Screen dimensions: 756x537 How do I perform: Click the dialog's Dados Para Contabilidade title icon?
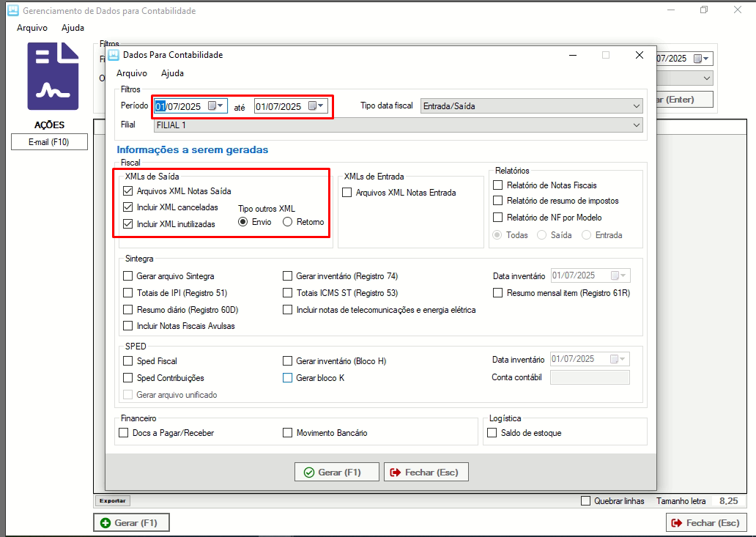coord(114,55)
